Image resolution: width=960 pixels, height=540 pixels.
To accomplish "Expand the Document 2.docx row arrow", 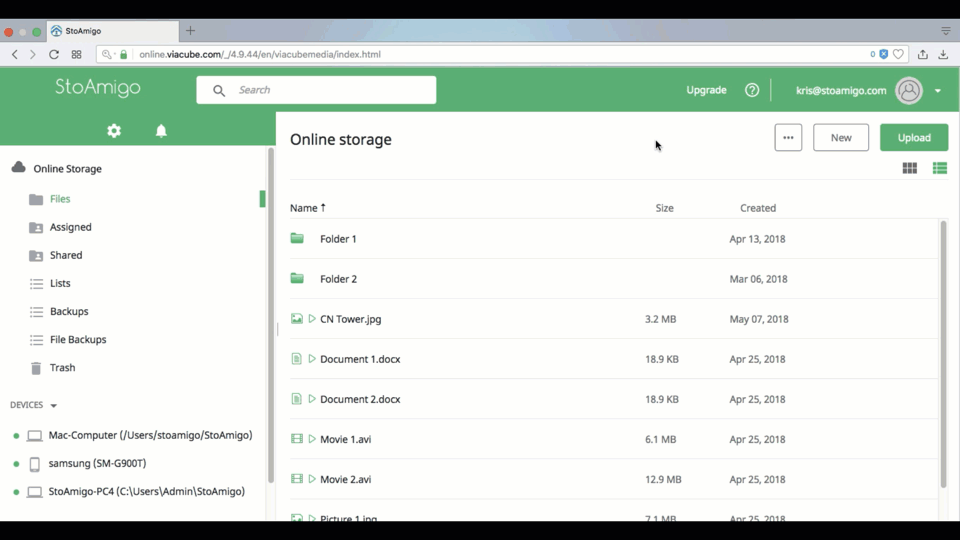I will [x=312, y=399].
